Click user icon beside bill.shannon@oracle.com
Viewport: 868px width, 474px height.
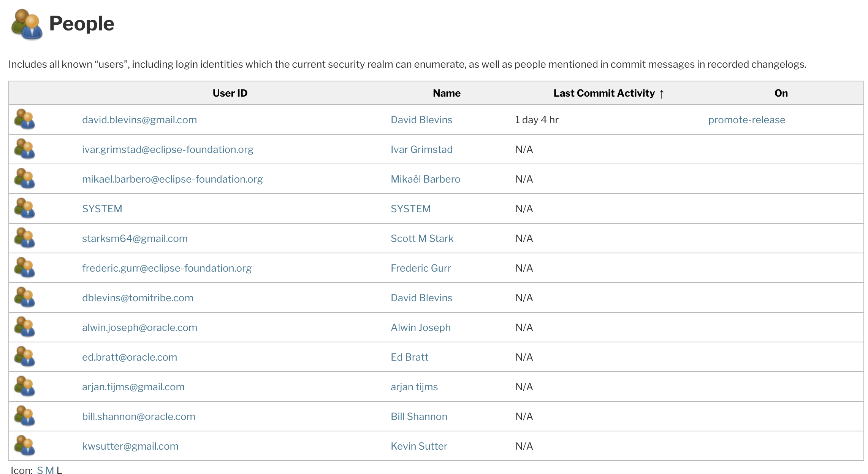[x=25, y=416]
